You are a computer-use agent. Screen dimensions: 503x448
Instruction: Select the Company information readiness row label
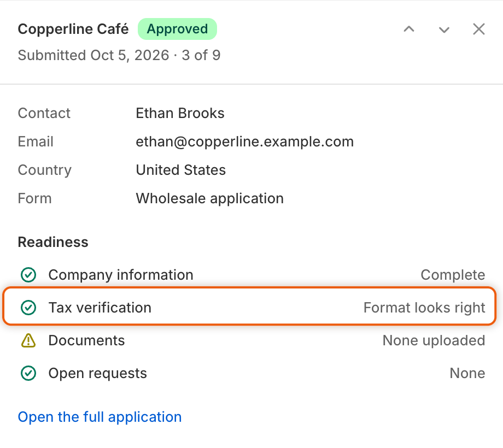(x=121, y=275)
